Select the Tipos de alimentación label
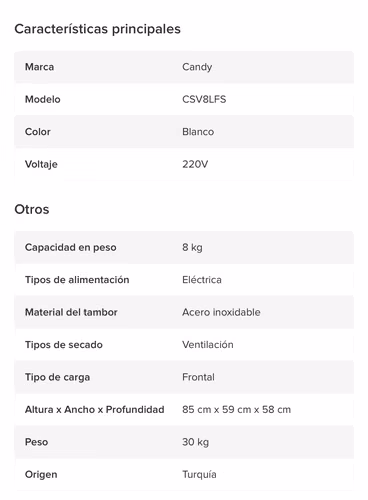 click(x=77, y=280)
